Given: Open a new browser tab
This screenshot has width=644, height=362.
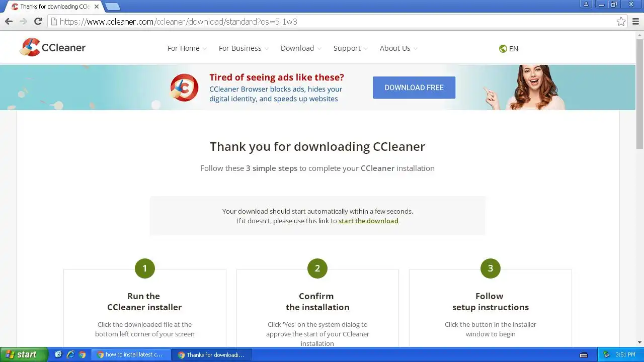Looking at the screenshot, I should click(112, 7).
